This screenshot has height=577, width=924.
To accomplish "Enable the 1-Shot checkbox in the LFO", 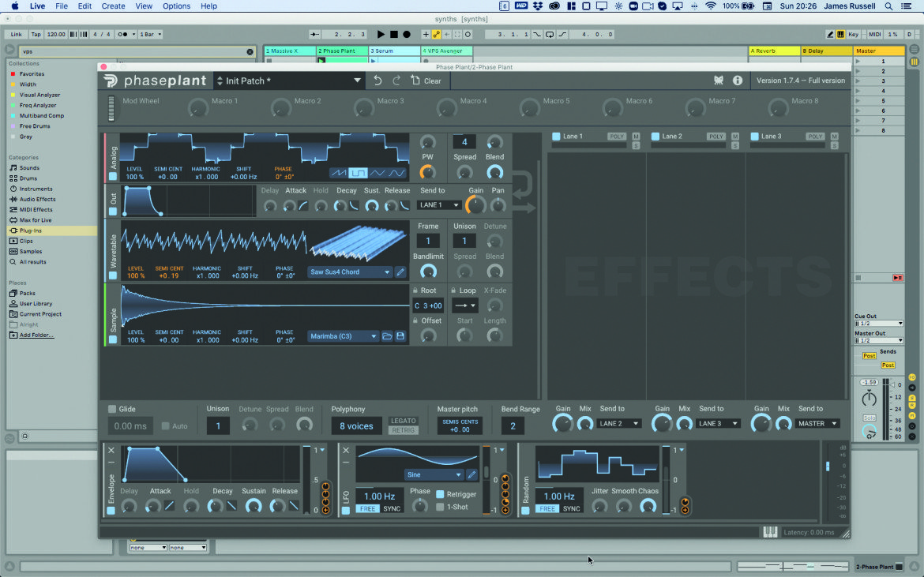I will click(440, 507).
